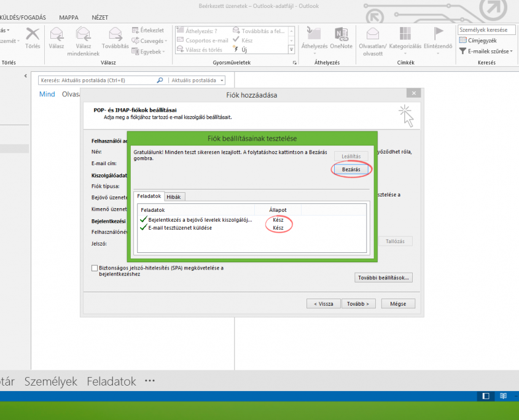519x420 pixels.
Task: Switch to the Hibák tab
Action: click(175, 196)
